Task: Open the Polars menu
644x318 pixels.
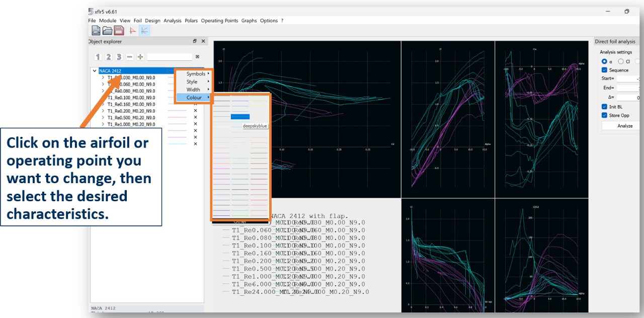Action: click(x=191, y=21)
